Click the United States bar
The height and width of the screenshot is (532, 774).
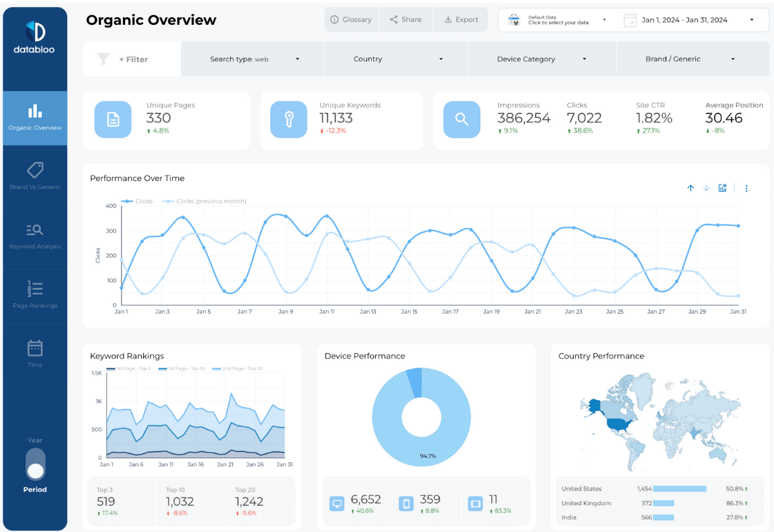(679, 489)
